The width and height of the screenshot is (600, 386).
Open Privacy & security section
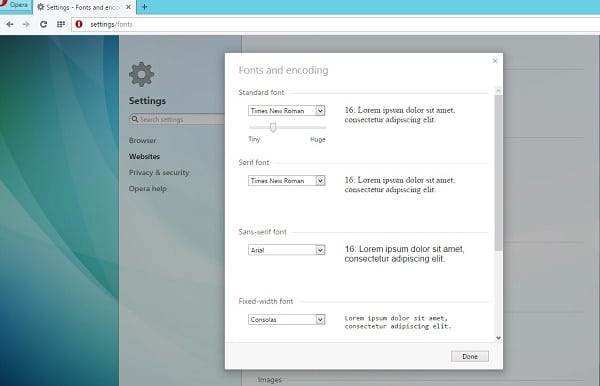pyautogui.click(x=159, y=173)
